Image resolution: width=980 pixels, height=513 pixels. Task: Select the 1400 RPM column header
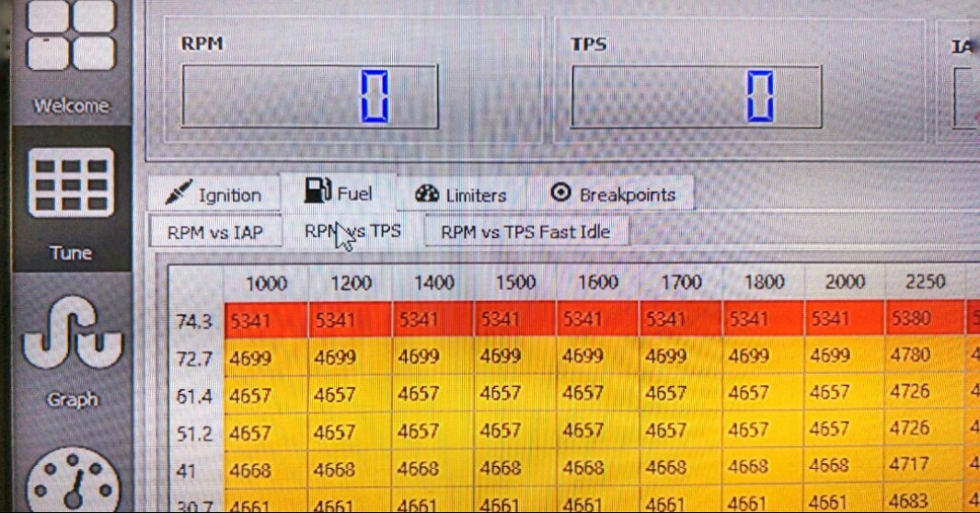coord(433,283)
